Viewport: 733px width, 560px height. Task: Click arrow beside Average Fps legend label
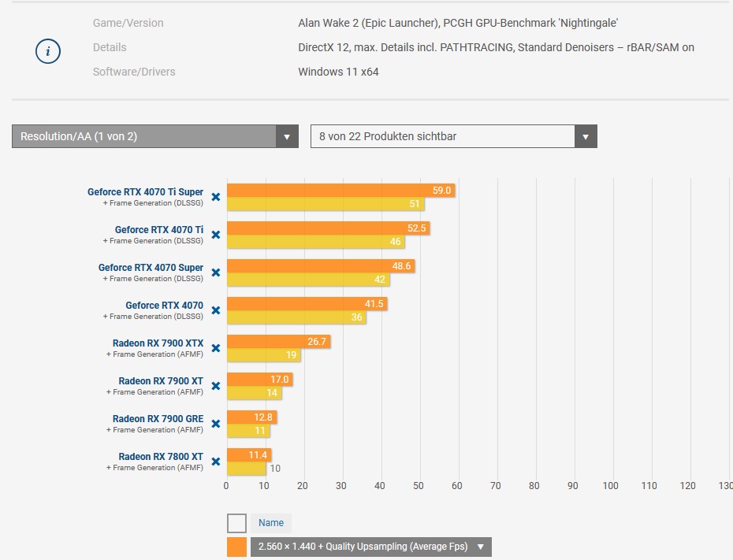(x=481, y=547)
